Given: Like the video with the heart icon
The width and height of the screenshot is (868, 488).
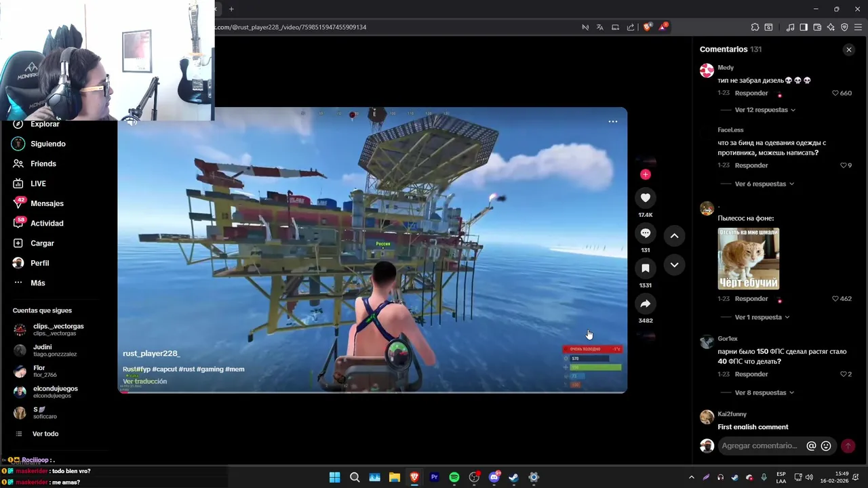Looking at the screenshot, I should [646, 198].
